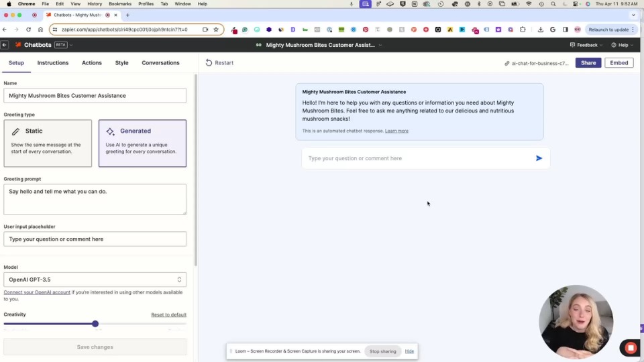Image resolution: width=644 pixels, height=362 pixels.
Task: Click Connect your OpenAI account link
Action: (37, 293)
